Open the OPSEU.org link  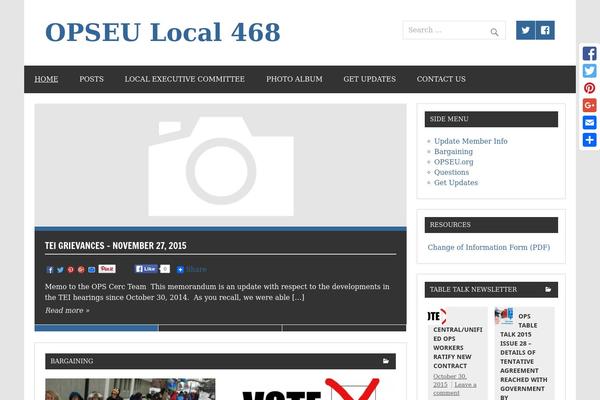[x=453, y=162]
